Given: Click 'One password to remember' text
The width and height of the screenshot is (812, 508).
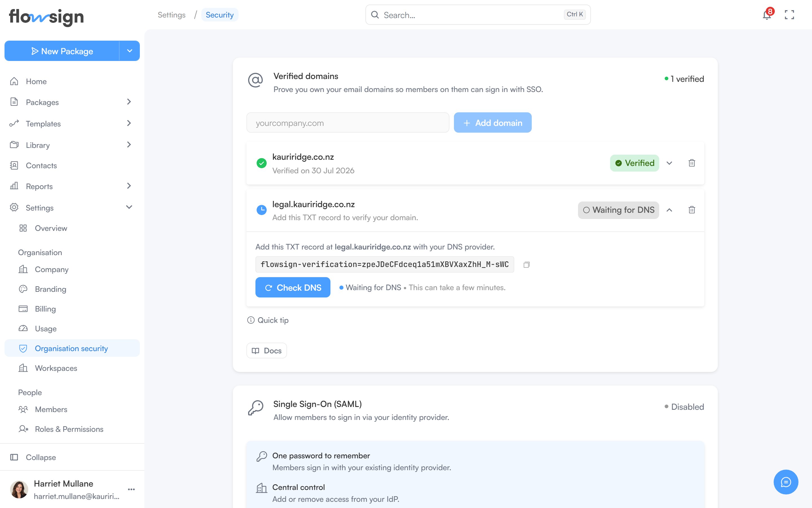Looking at the screenshot, I should (x=321, y=456).
